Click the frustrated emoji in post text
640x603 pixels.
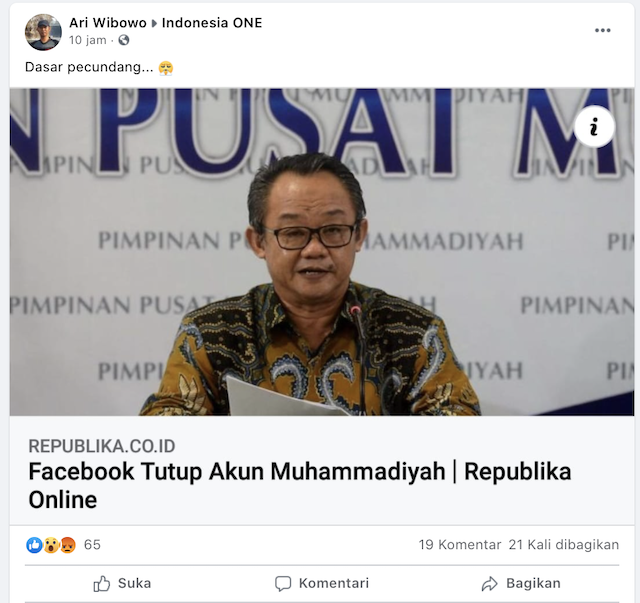tap(166, 67)
